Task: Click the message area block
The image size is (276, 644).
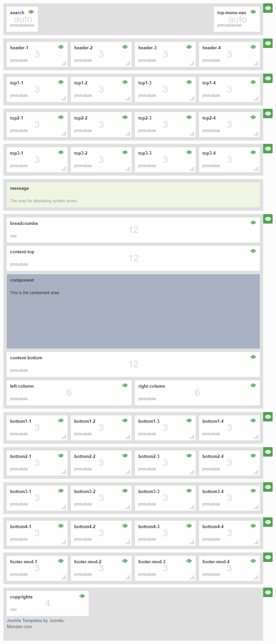Action: click(133, 195)
